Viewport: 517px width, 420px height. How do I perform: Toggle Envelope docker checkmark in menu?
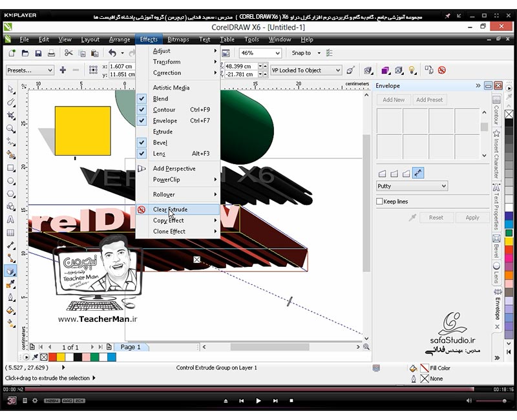pyautogui.click(x=142, y=121)
